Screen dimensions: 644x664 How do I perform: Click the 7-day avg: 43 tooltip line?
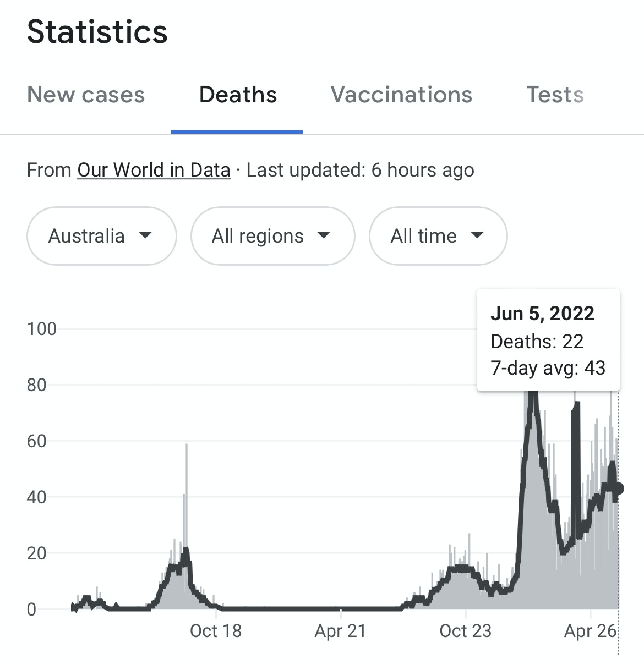548,367
